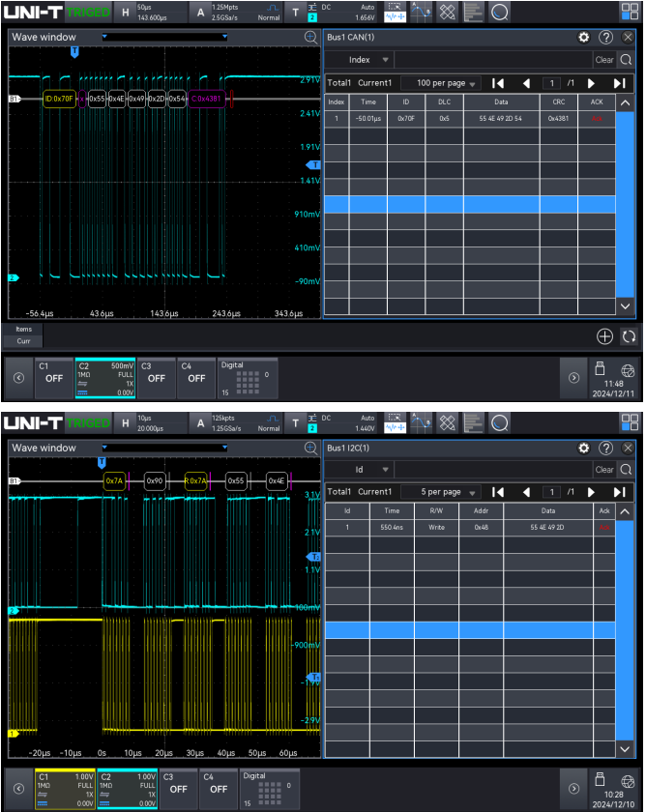
Task: Jump to last page of I2C table
Action: pos(619,492)
